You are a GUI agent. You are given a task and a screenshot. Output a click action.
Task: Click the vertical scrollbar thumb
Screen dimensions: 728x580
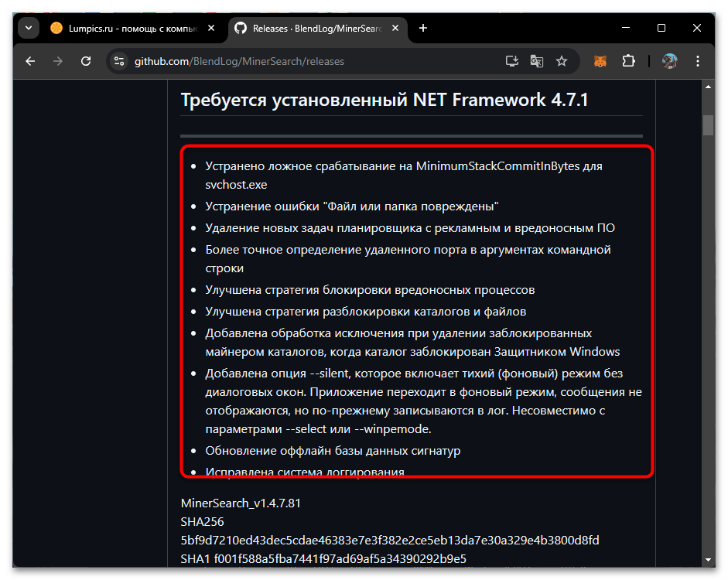tap(708, 125)
